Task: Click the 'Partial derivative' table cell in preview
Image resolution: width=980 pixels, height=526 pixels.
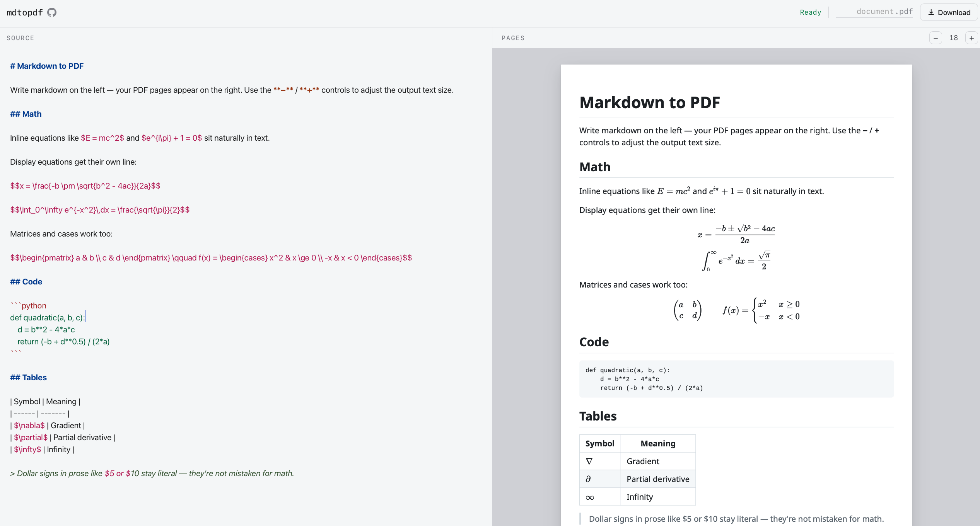Action: [x=658, y=479]
